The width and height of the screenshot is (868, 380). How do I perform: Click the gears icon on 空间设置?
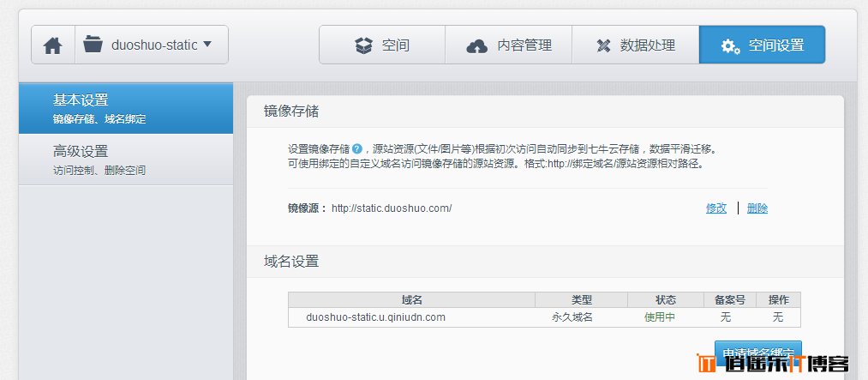click(731, 46)
